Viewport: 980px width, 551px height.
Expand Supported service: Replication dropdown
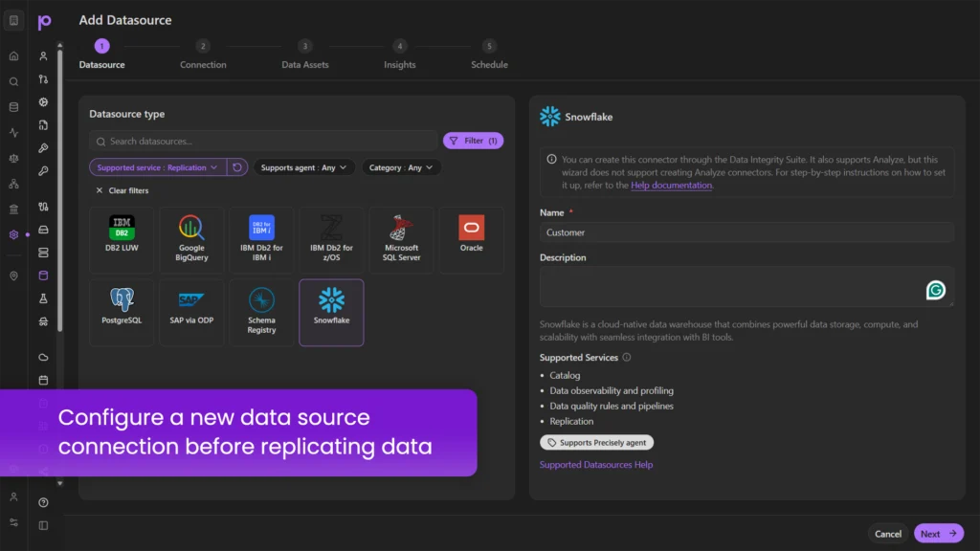[158, 167]
